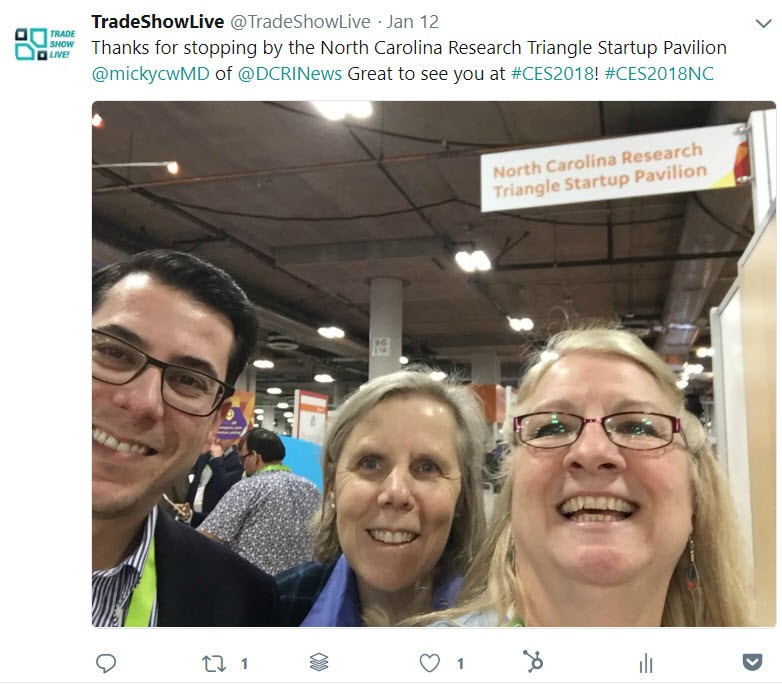Retweet this TradeShowLive tweet

coord(213,664)
